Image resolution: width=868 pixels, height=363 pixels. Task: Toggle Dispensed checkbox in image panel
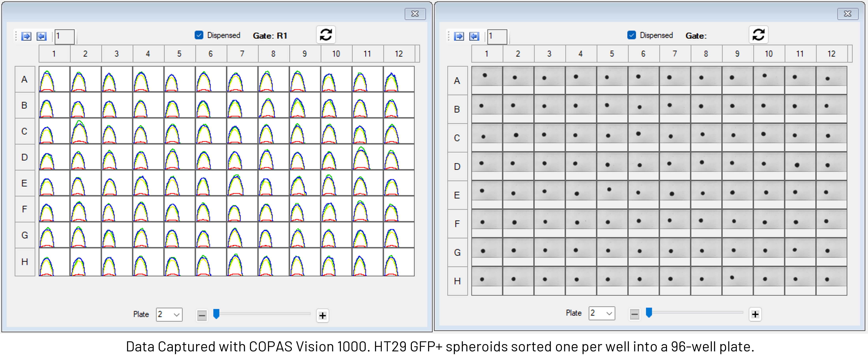click(632, 35)
